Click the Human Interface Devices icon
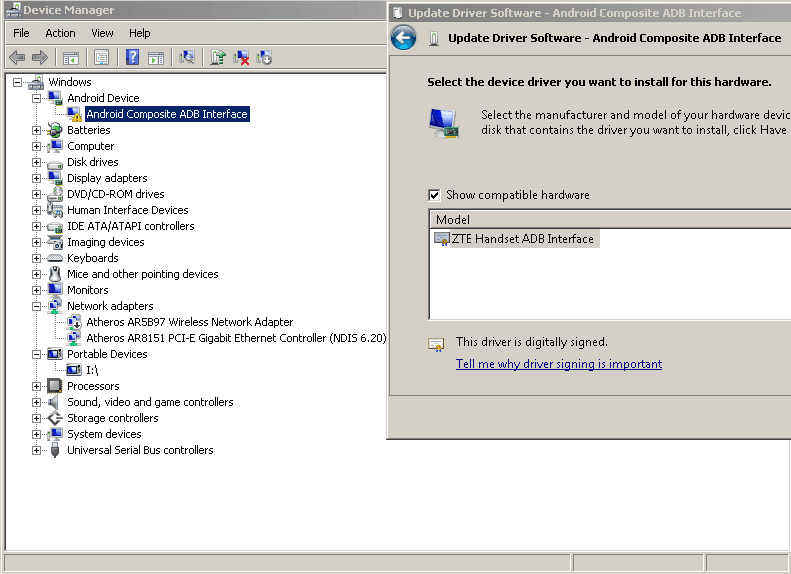Image resolution: width=791 pixels, height=574 pixels. click(54, 210)
